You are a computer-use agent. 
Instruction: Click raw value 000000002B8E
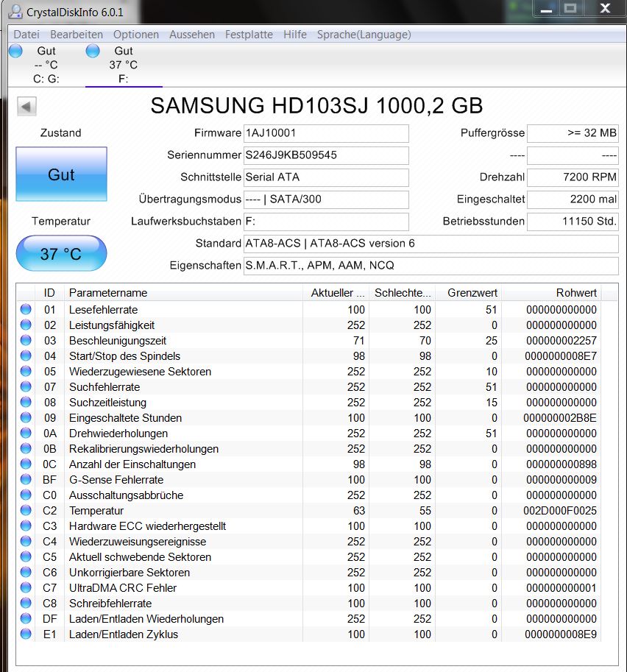click(x=560, y=418)
